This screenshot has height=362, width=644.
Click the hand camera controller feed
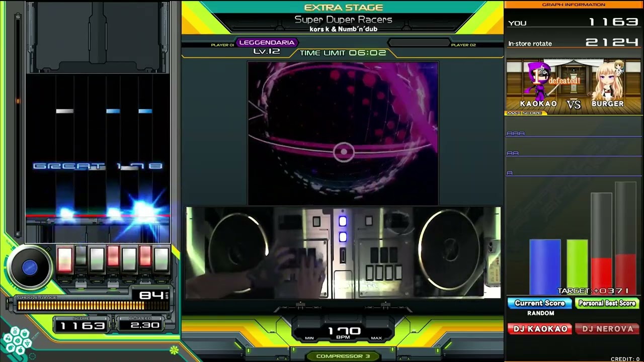343,252
